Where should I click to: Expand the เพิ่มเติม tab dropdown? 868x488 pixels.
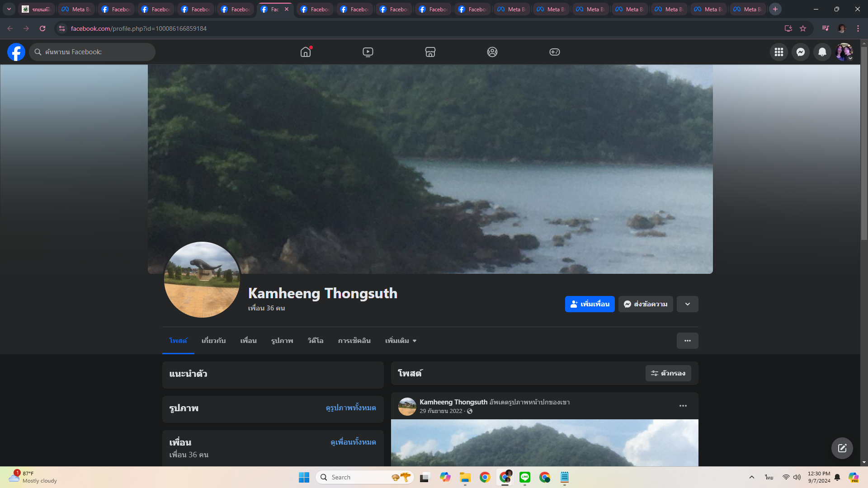pos(401,341)
